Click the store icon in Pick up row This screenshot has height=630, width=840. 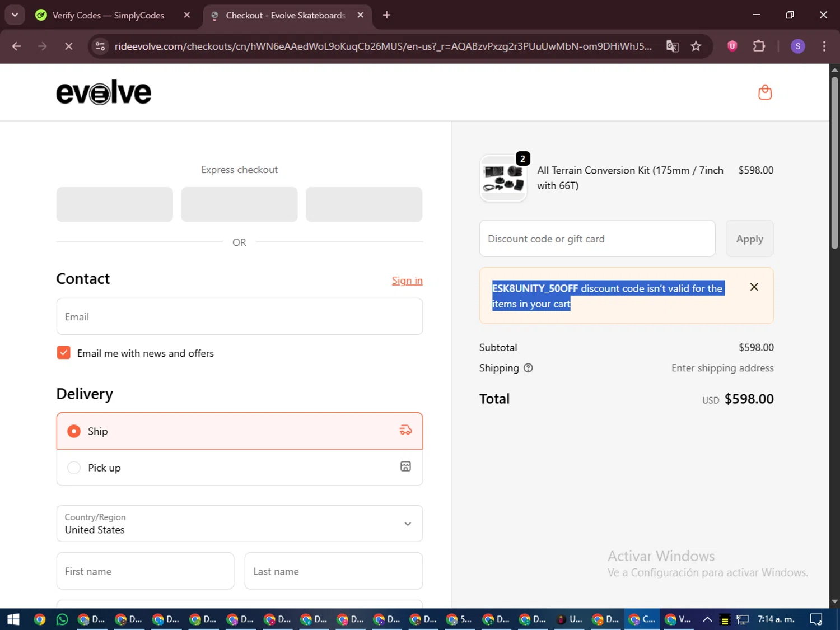click(x=405, y=466)
